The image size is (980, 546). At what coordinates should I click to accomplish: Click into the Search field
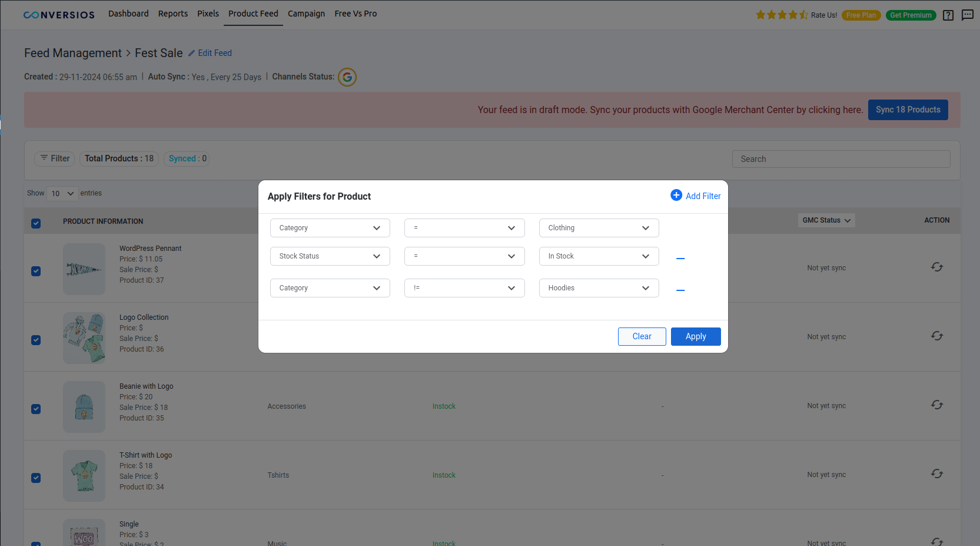[841, 159]
